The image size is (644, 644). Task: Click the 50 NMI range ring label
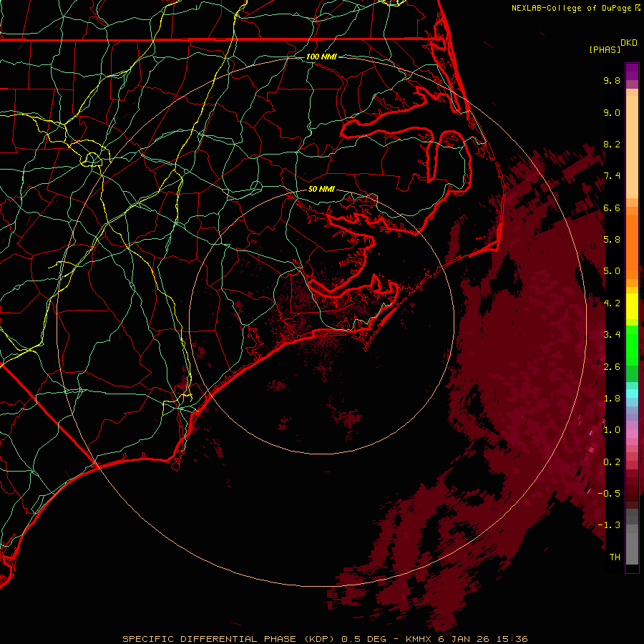click(321, 189)
